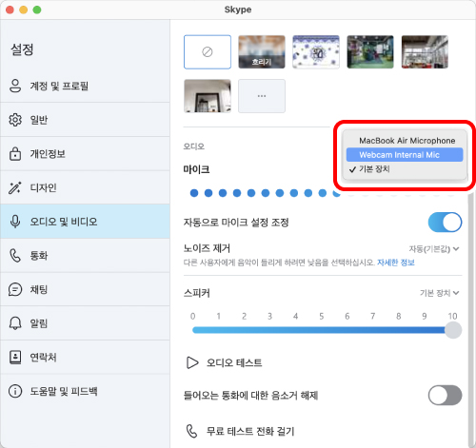The image size is (476, 448).
Task: Click the gear icon for 일반
Action: point(15,120)
